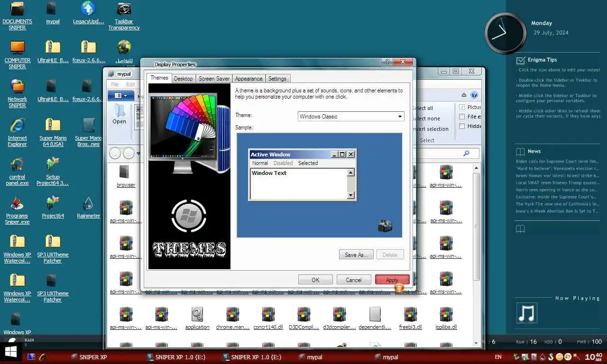Screen dimensions: 607x364
Task: Click the Windows Start button
Action: [10, 353]
